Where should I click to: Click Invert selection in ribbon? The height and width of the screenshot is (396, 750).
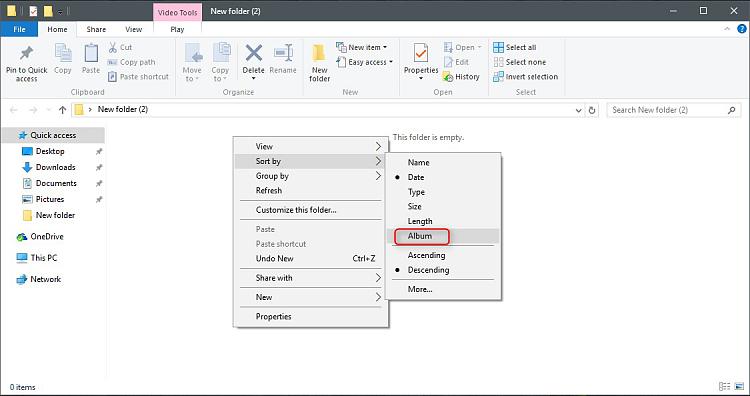526,77
